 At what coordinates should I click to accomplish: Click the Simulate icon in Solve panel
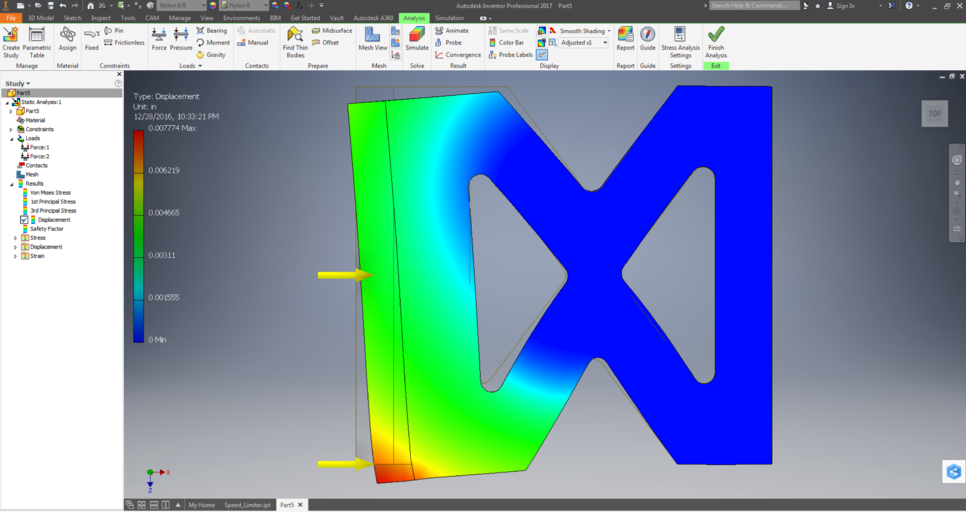pyautogui.click(x=416, y=38)
